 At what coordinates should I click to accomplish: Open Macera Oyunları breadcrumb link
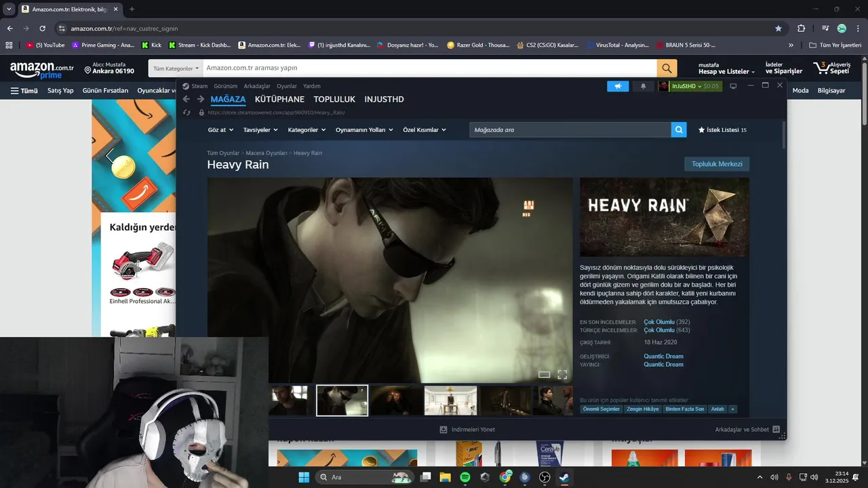point(267,153)
